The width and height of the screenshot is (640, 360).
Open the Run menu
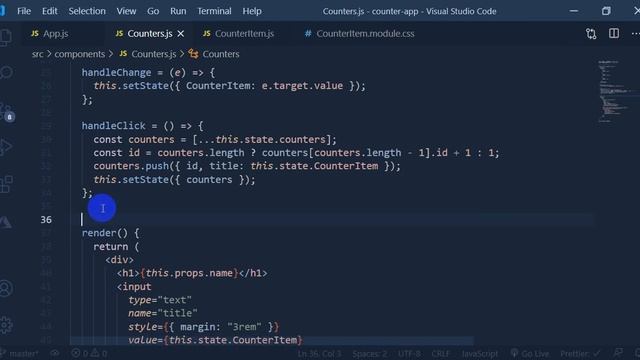click(x=178, y=11)
